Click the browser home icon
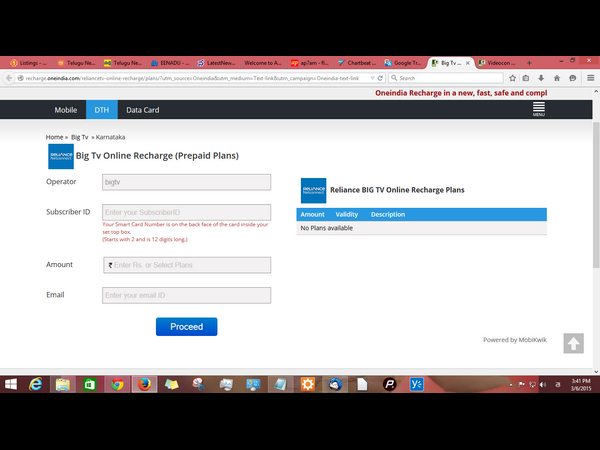The height and width of the screenshot is (450, 600). point(554,77)
